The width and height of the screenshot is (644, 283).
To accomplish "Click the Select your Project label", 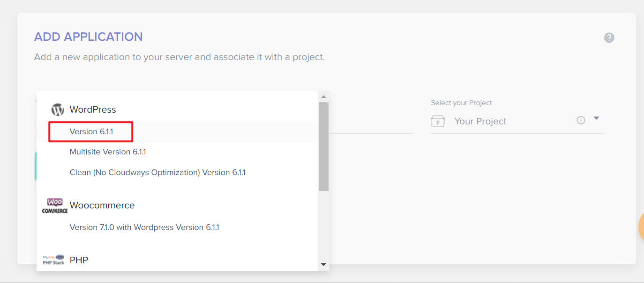I will point(461,103).
